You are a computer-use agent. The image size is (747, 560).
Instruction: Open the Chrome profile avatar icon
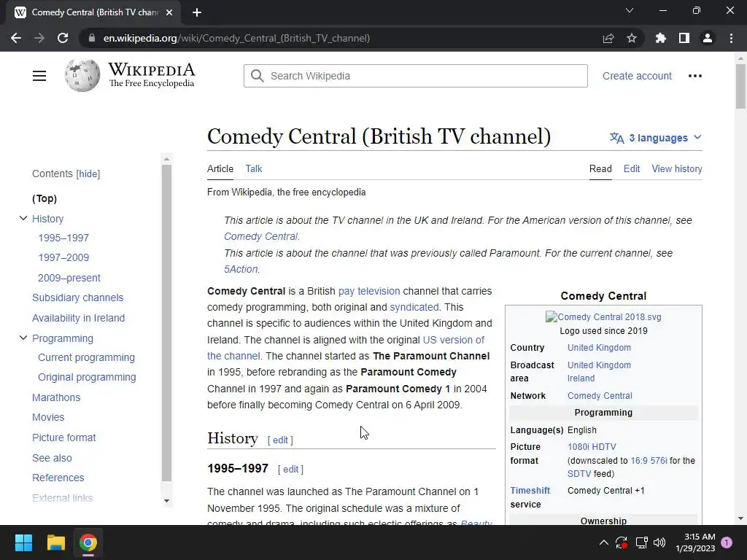(x=708, y=38)
